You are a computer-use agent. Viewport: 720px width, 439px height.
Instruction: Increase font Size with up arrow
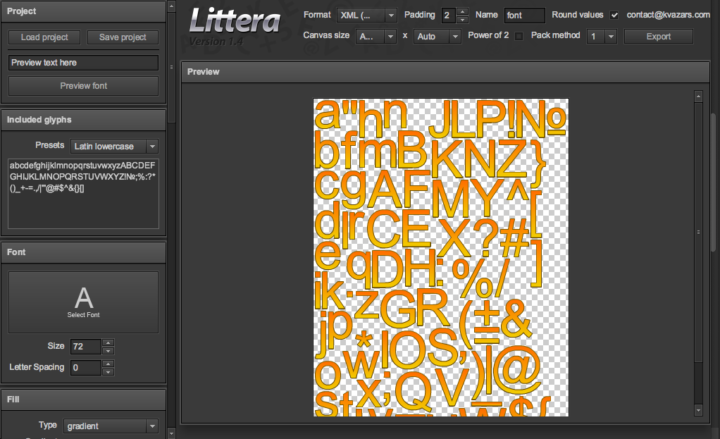coord(108,342)
